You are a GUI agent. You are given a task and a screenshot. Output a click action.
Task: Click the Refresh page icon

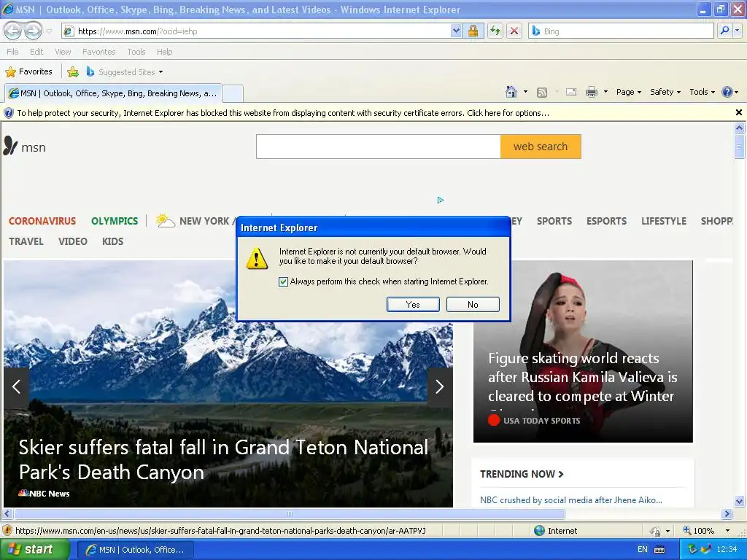point(495,31)
